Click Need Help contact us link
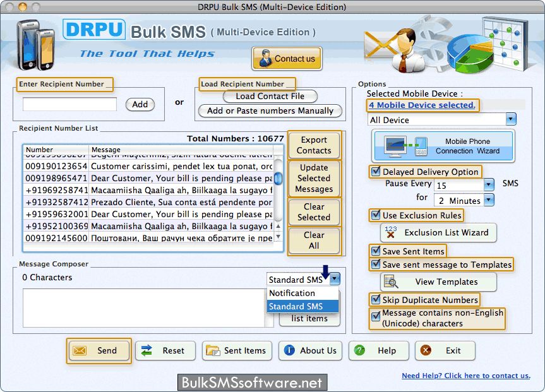 [466, 376]
